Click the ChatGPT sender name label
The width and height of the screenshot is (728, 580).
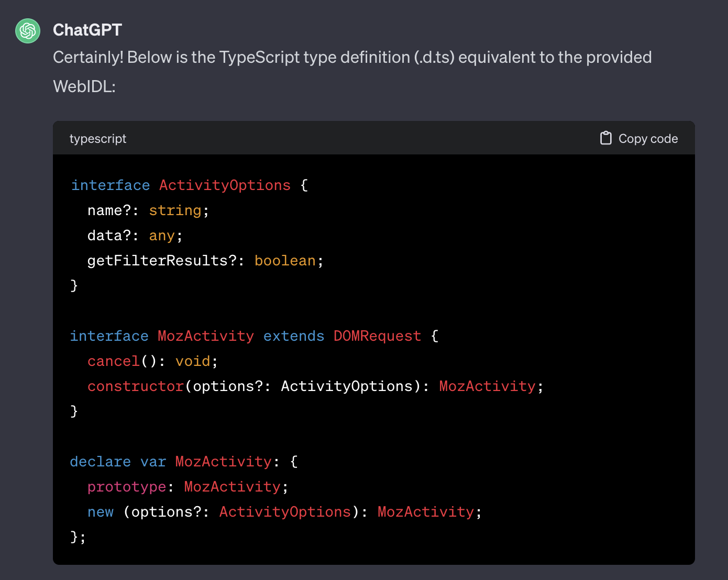[x=87, y=30]
